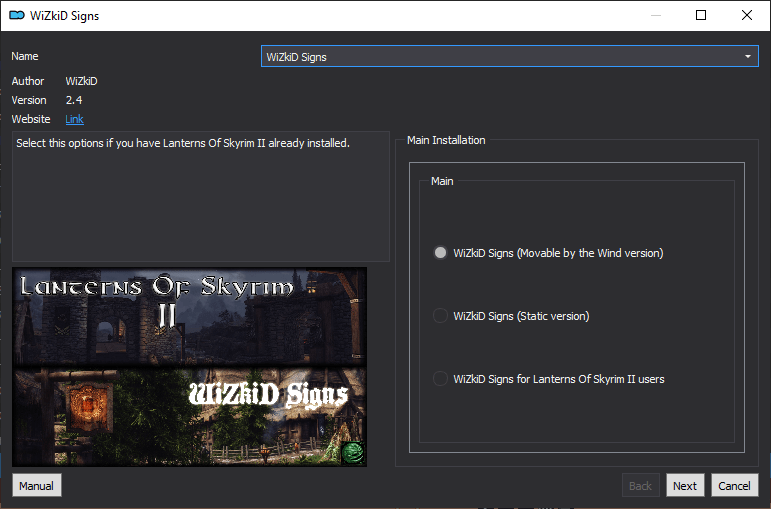Click the description text about Lanterns Of Skyrim II
The height and width of the screenshot is (509, 771).
click(183, 143)
